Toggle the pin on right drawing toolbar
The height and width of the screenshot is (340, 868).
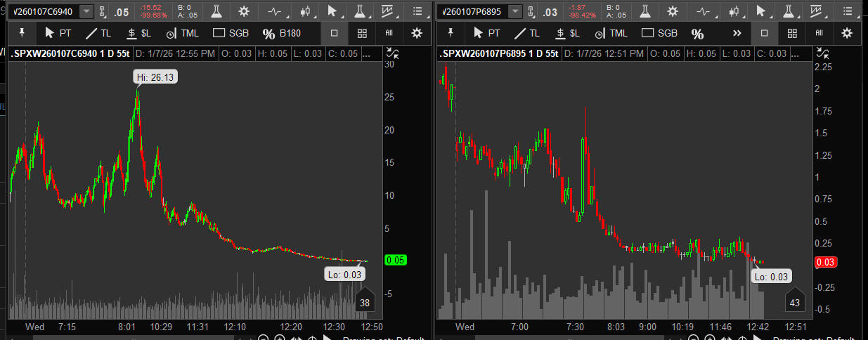(x=451, y=33)
